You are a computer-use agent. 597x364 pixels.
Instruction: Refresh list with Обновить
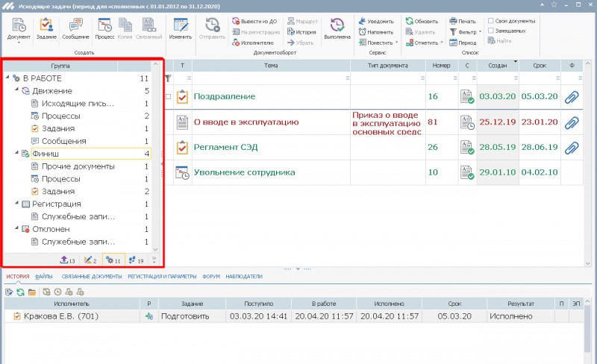(422, 22)
